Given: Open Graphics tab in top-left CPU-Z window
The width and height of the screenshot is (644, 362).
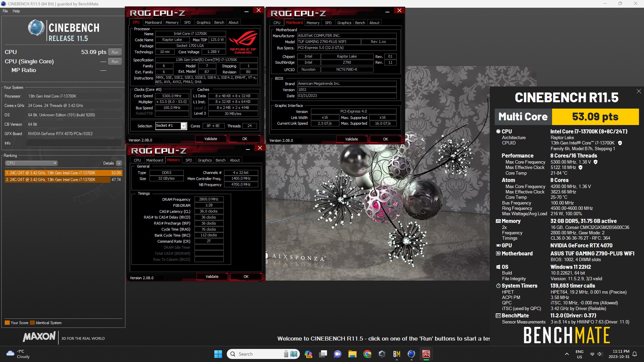Looking at the screenshot, I should click(204, 22).
